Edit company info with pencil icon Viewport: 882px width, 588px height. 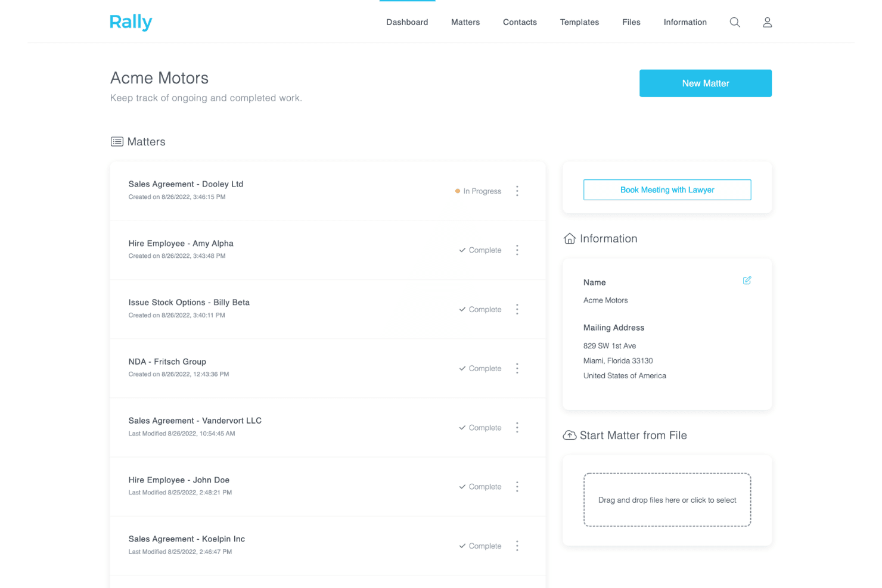click(x=747, y=281)
